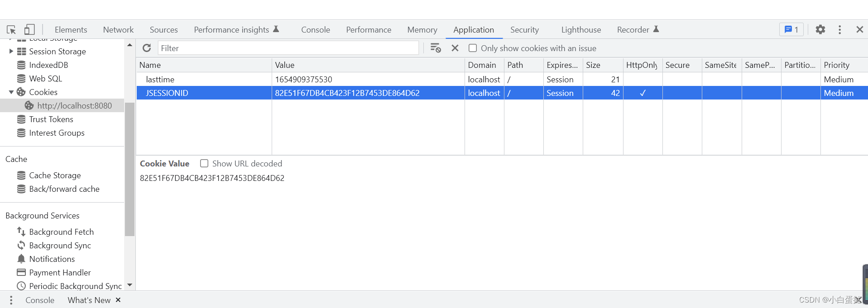Open the customize DevTools three-dot menu
868x308 pixels.
pyautogui.click(x=840, y=29)
